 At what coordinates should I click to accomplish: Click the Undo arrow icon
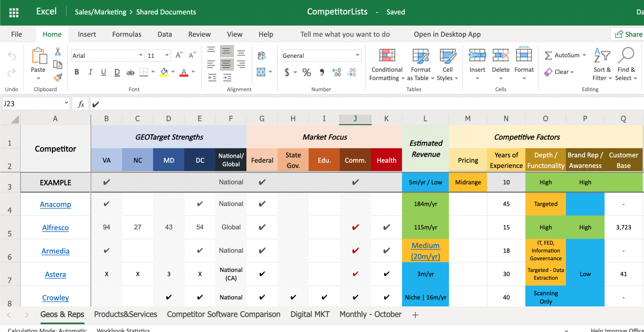pos(12,56)
